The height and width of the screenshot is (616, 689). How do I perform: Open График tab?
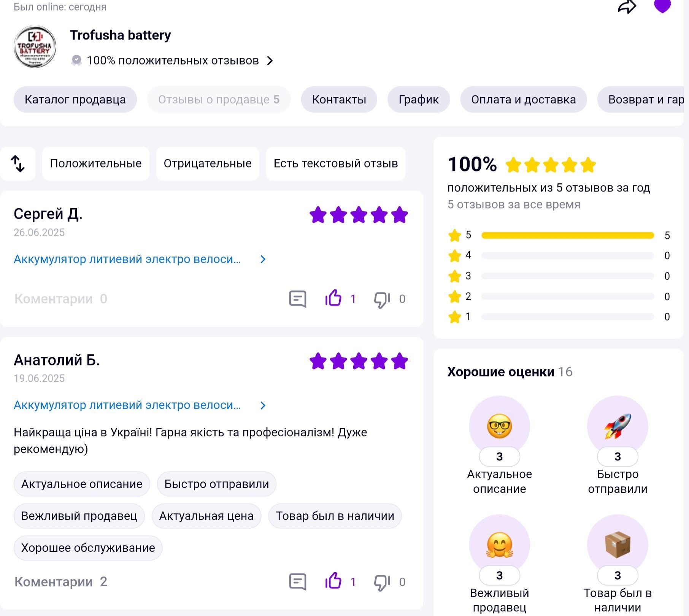click(419, 100)
